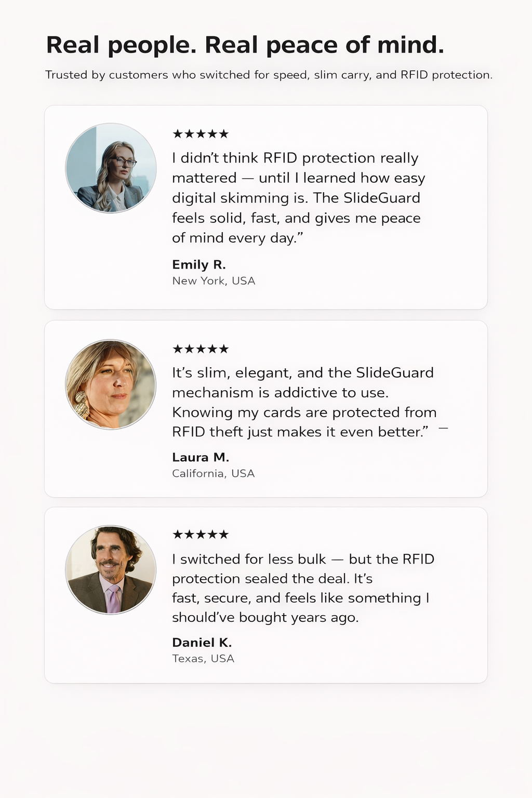
Task: Click Laura's review about the slim, elegant design
Action: click(303, 402)
